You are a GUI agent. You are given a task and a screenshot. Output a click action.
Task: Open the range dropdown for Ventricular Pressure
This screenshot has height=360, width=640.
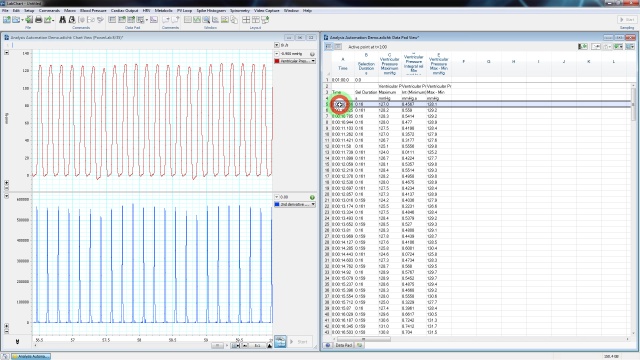coord(277,54)
